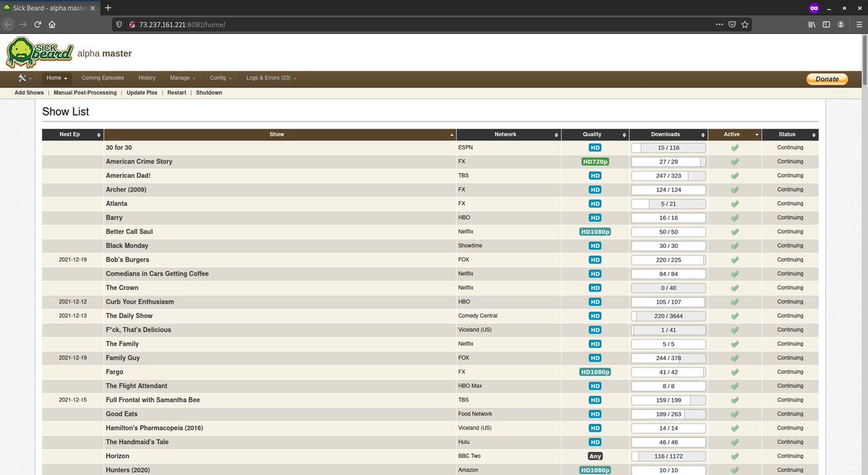Screen dimensions: 868x475
Task: Sort table by Downloads column
Action: 668,134
